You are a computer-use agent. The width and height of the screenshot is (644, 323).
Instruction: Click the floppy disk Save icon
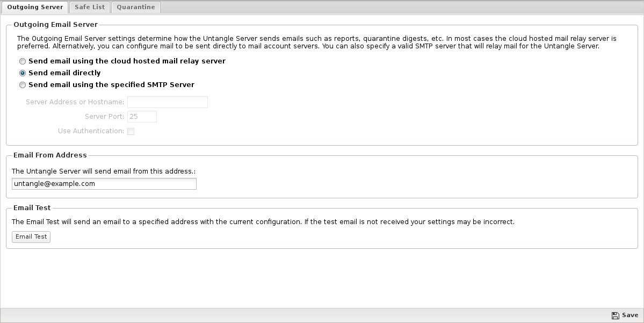615,315
